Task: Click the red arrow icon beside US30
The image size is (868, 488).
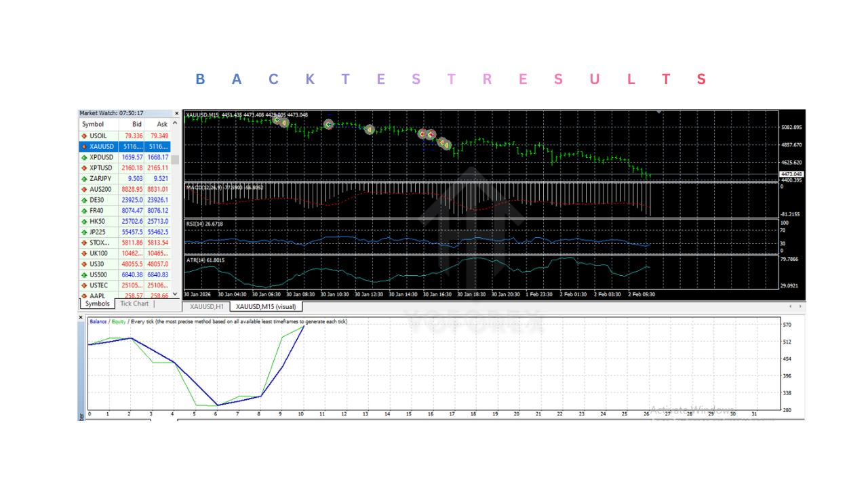Action: pyautogui.click(x=83, y=264)
